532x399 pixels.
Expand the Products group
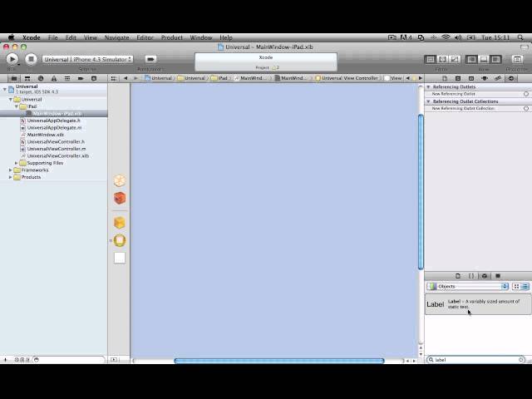tap(11, 177)
